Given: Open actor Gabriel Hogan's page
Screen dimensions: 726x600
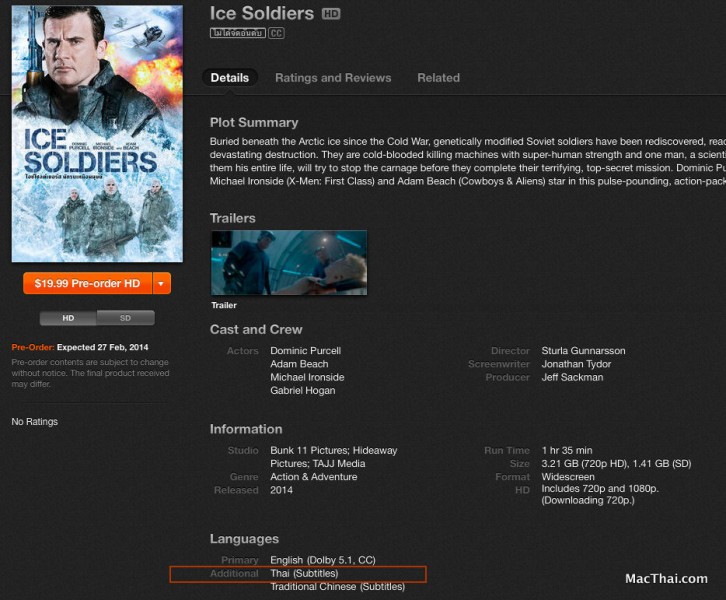Looking at the screenshot, I should click(303, 391).
